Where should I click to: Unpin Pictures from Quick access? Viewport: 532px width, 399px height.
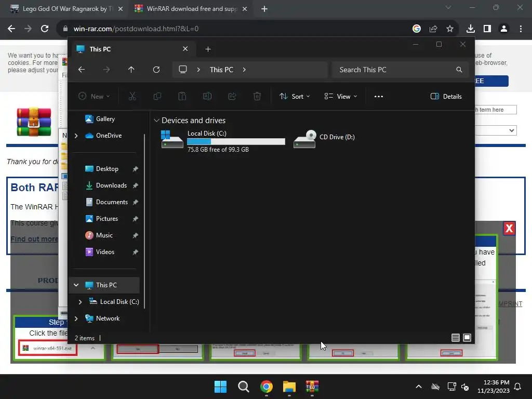click(x=136, y=219)
